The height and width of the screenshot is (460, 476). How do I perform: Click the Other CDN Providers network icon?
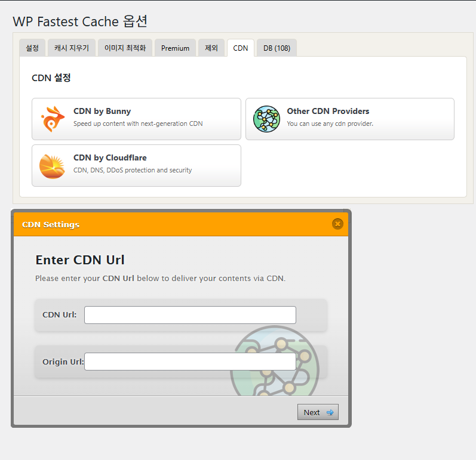[266, 119]
